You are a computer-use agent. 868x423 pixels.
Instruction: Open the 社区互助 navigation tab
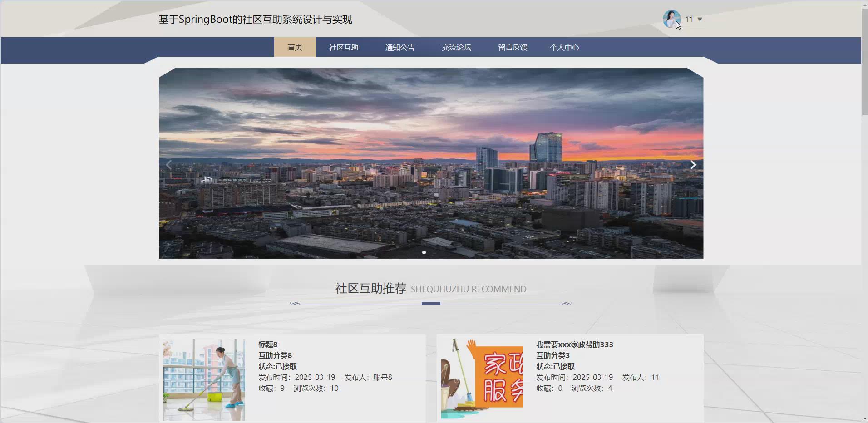(343, 47)
